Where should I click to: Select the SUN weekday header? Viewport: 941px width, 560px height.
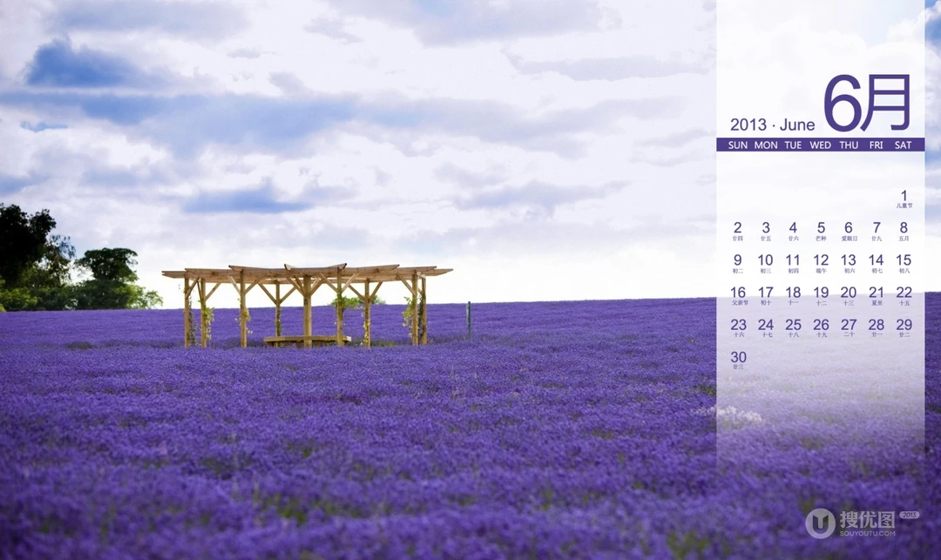[x=738, y=145]
